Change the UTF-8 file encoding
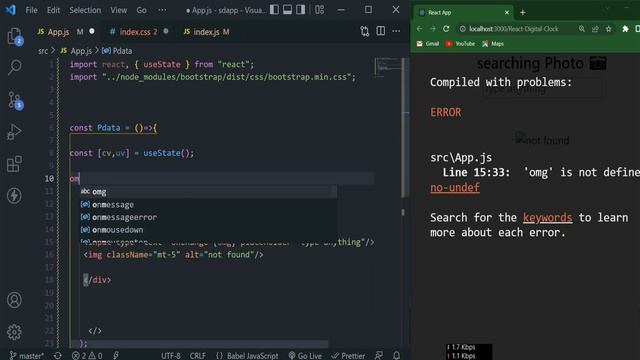Viewport: 640px width, 360px height. 171,356
